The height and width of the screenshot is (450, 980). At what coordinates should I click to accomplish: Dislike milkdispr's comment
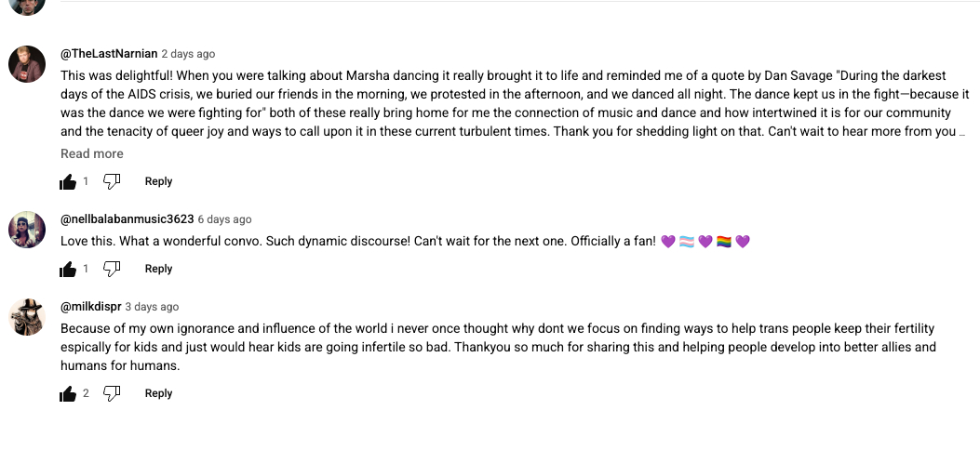point(112,393)
